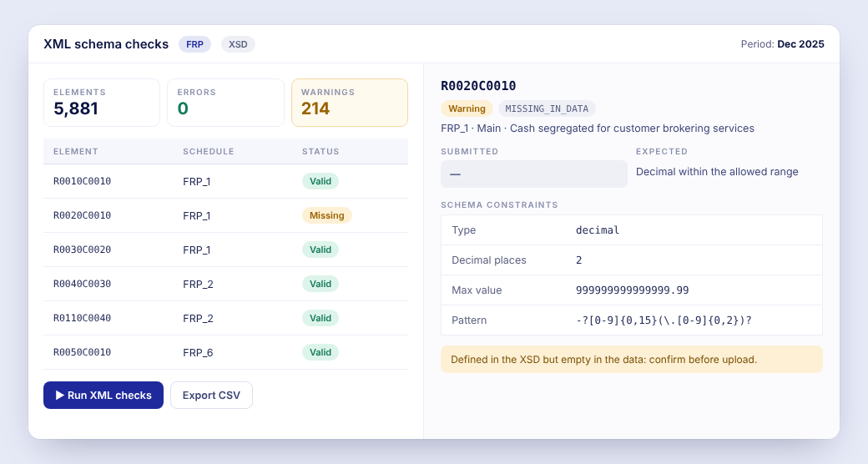
Task: Open the Warnings 214 summary card
Action: pyautogui.click(x=350, y=103)
